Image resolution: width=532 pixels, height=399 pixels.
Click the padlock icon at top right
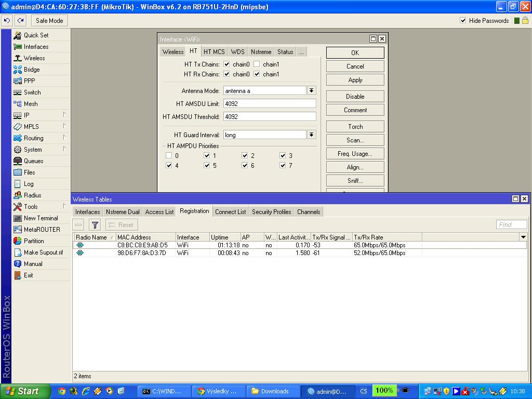(x=525, y=21)
